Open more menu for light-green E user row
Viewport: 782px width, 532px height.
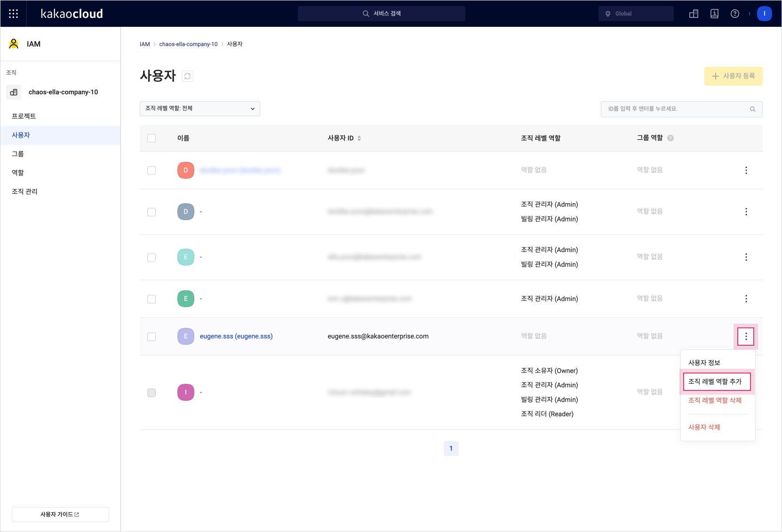pyautogui.click(x=746, y=257)
